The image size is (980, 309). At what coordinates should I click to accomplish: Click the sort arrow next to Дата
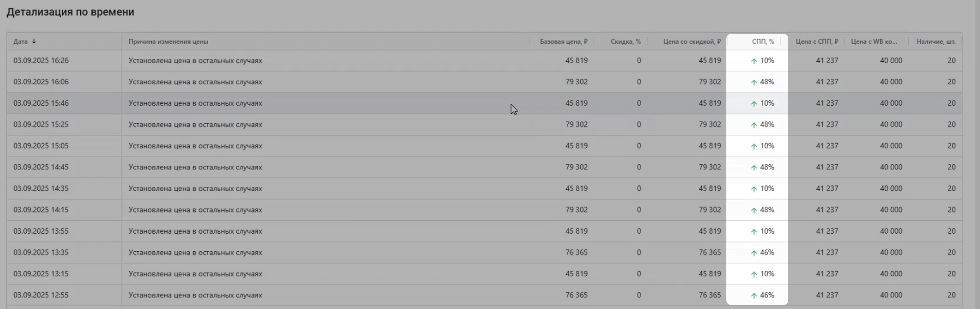(x=34, y=41)
